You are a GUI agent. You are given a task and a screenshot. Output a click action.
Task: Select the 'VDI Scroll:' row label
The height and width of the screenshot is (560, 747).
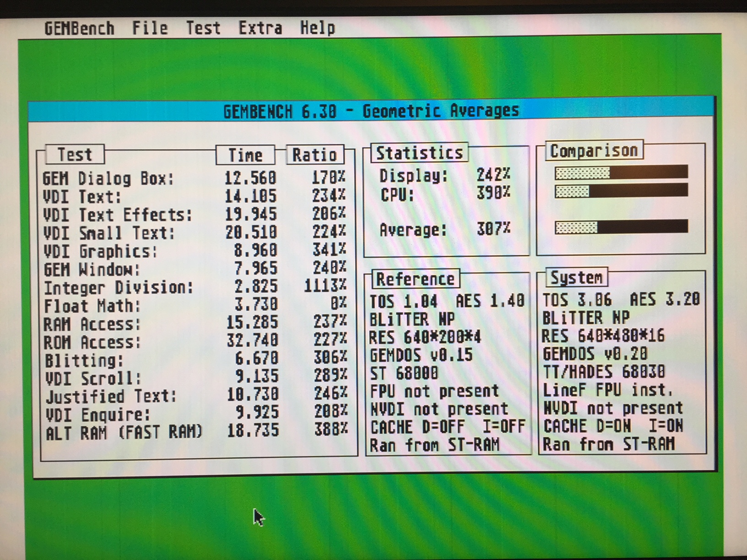(x=93, y=378)
